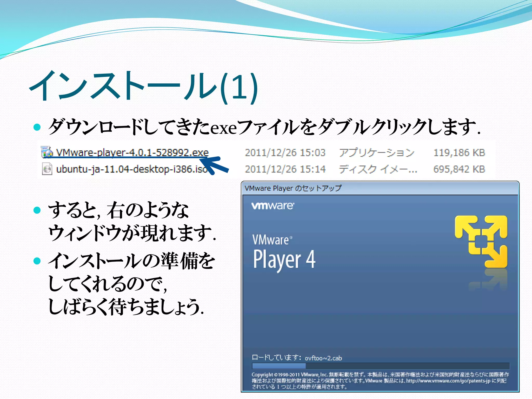532x399 pixels.
Task: Click the bullet text about double-clicking exe
Action: point(264,127)
